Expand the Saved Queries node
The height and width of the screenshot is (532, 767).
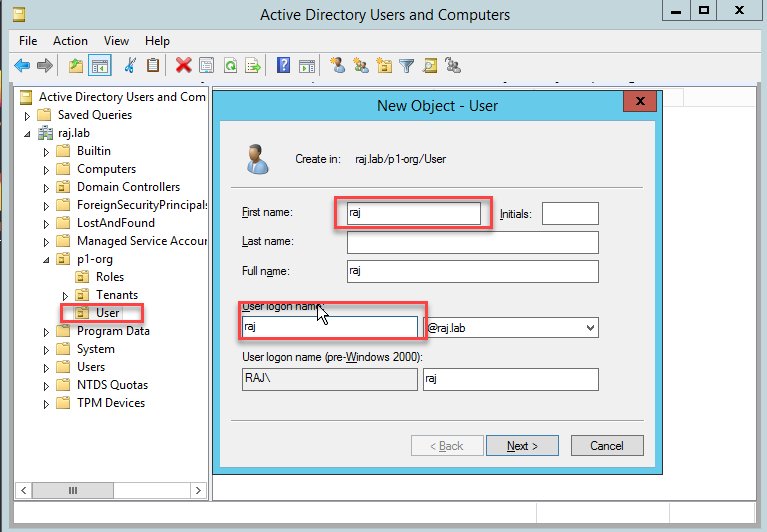(x=27, y=116)
